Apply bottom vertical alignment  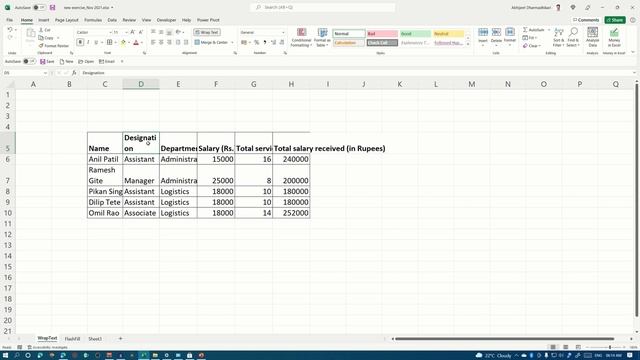pos(169,32)
